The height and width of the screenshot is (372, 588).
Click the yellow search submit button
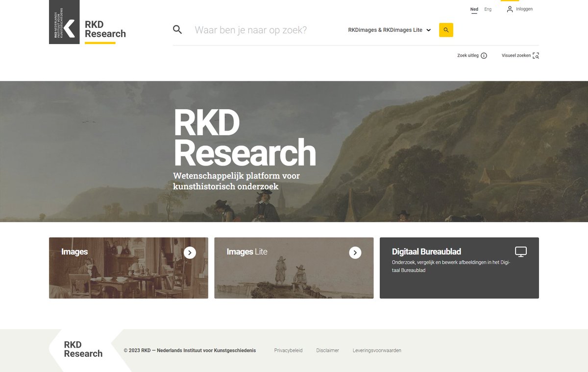pyautogui.click(x=446, y=30)
